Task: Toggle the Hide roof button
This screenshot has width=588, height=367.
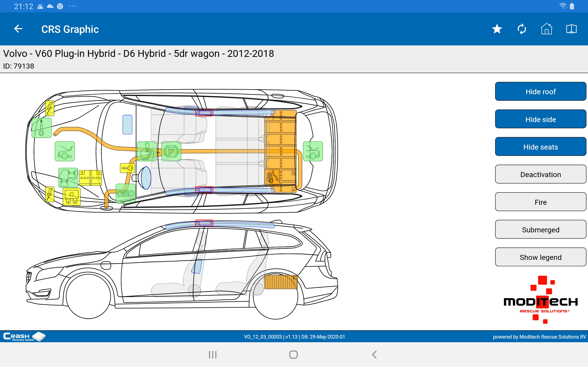Action: coord(540,92)
